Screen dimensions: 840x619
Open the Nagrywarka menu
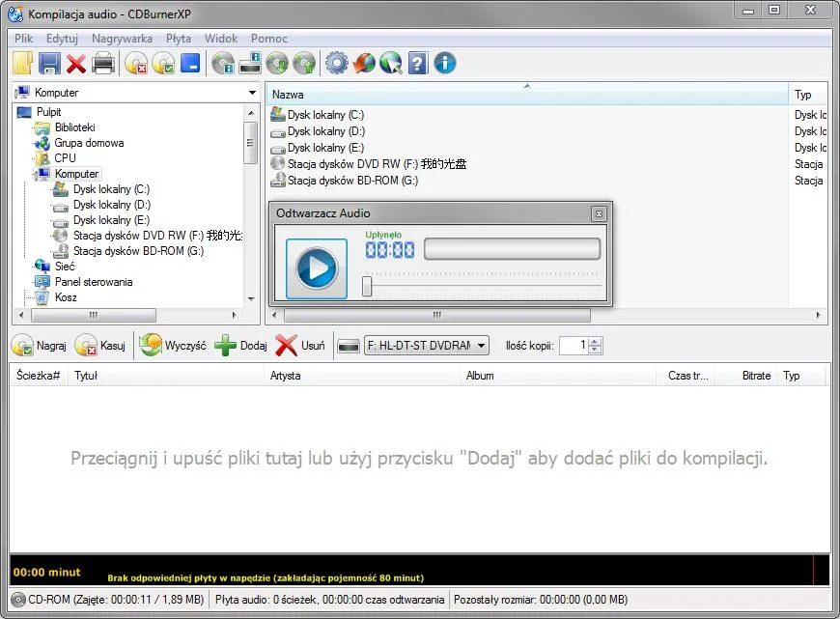pos(123,39)
